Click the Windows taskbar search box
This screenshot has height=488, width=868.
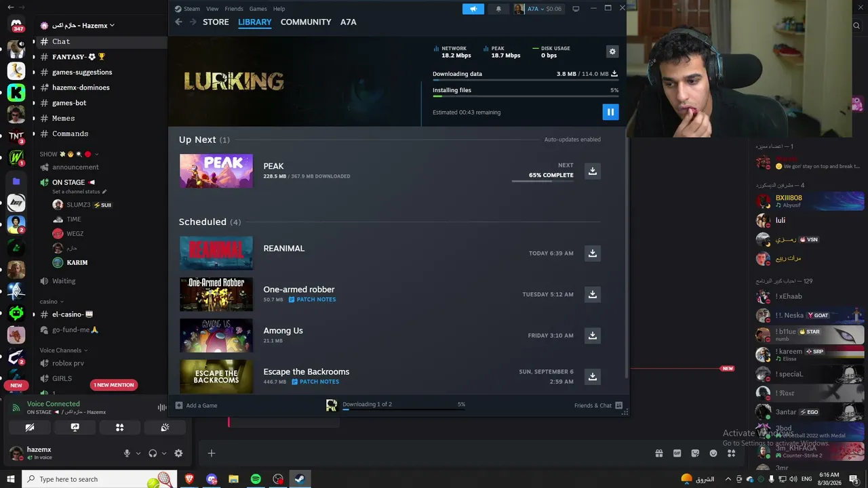pyautogui.click(x=100, y=479)
